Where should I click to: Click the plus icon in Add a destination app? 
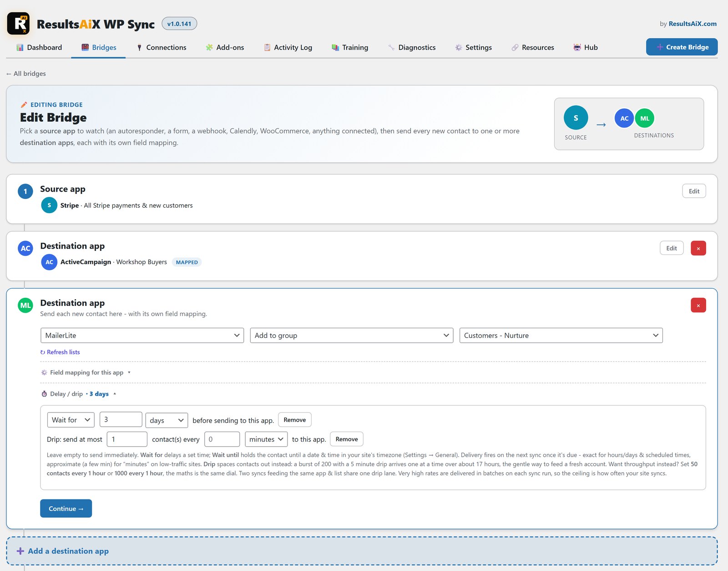(20, 551)
